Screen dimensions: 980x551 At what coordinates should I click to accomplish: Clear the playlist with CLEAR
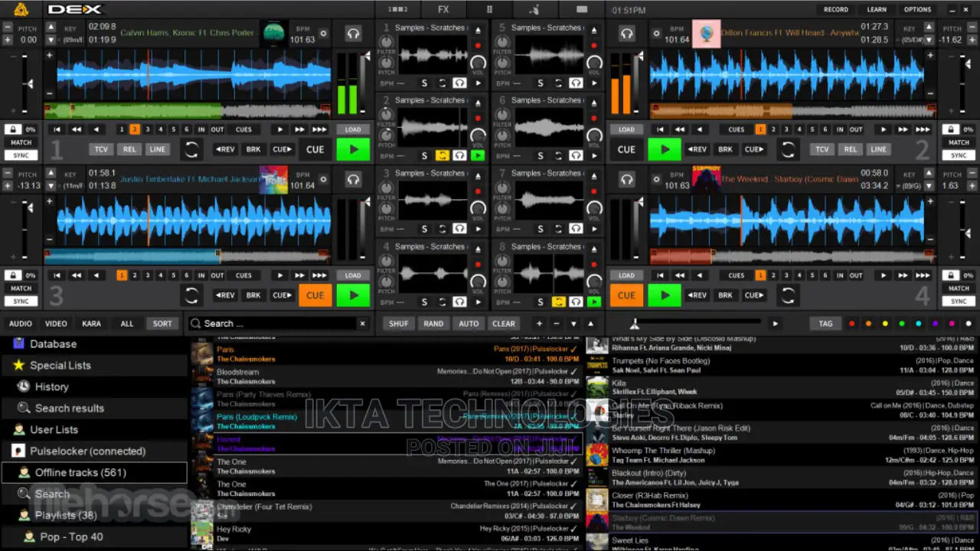pyautogui.click(x=504, y=324)
